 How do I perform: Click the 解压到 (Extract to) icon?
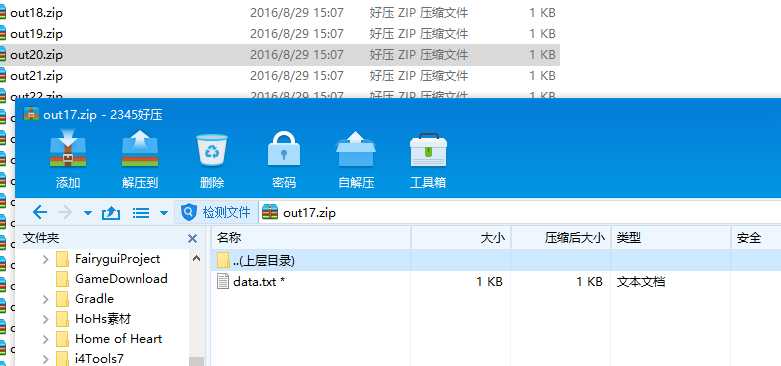click(x=140, y=149)
